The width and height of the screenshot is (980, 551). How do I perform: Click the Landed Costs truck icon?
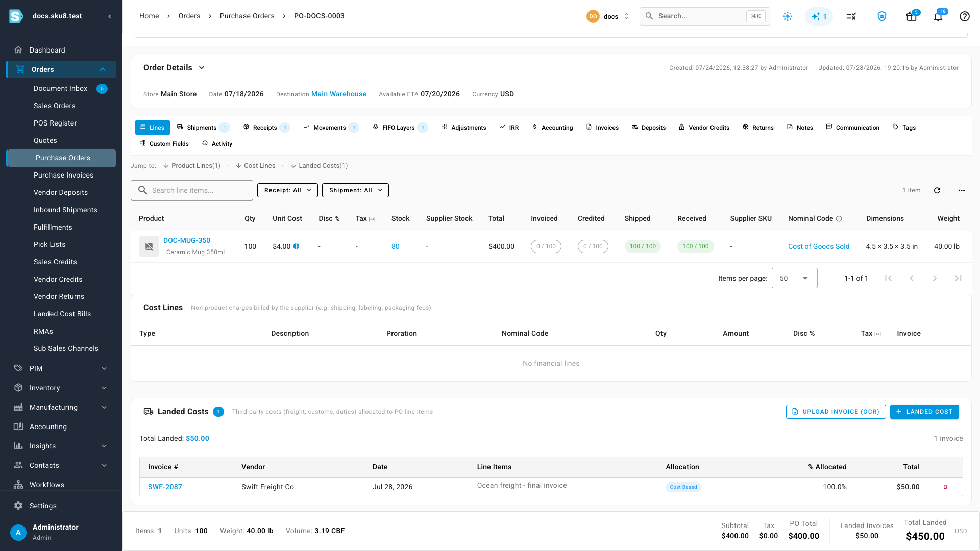(x=149, y=412)
